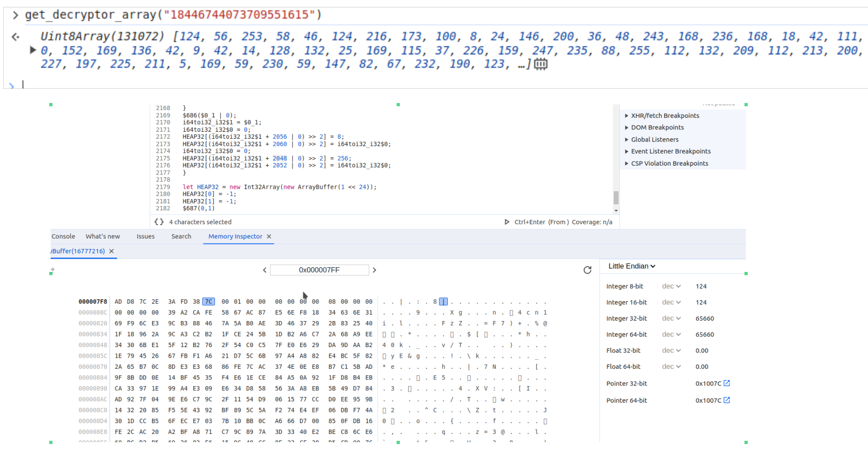
Task: Run snippet with the play icon
Action: click(507, 222)
